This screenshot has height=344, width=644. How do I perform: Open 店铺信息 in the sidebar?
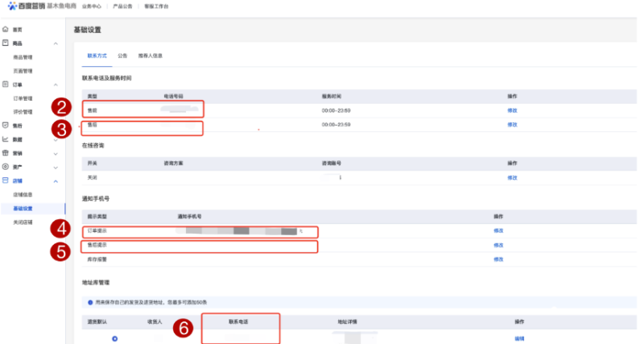23,194
